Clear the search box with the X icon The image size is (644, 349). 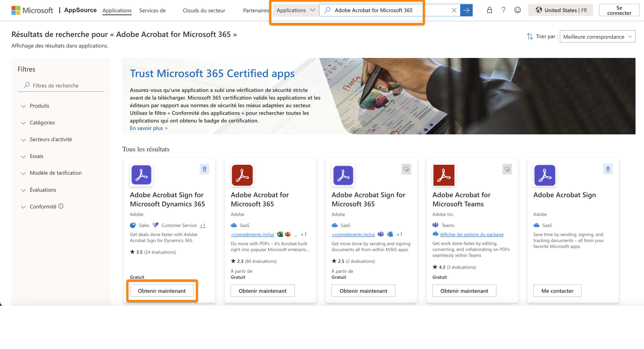point(454,10)
